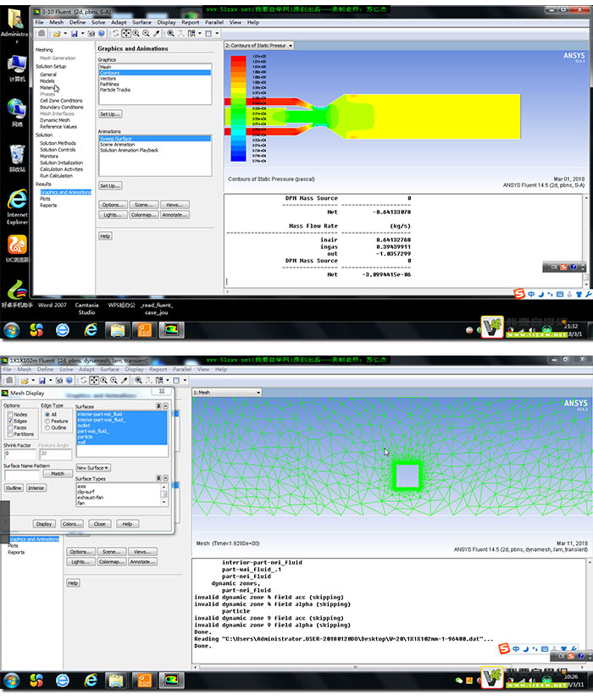Select Boundary Conditions in navigation tree
This screenshot has width=593, height=700.
point(61,107)
